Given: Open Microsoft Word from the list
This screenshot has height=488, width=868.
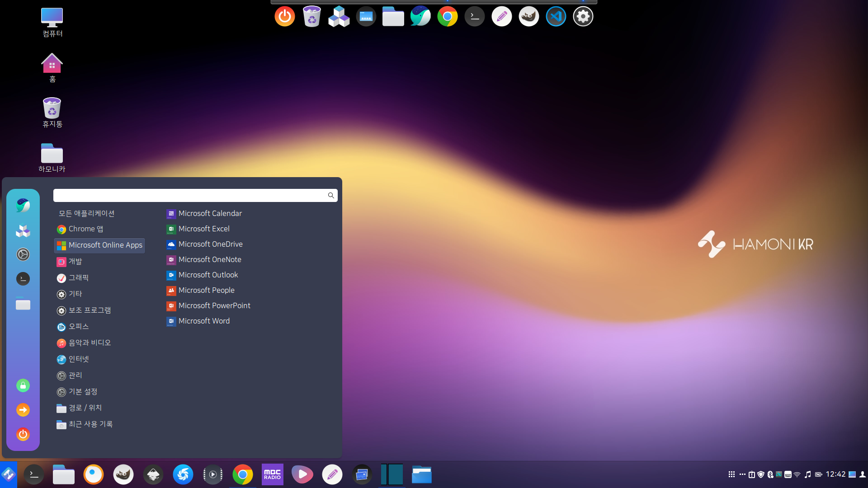Looking at the screenshot, I should [x=204, y=321].
